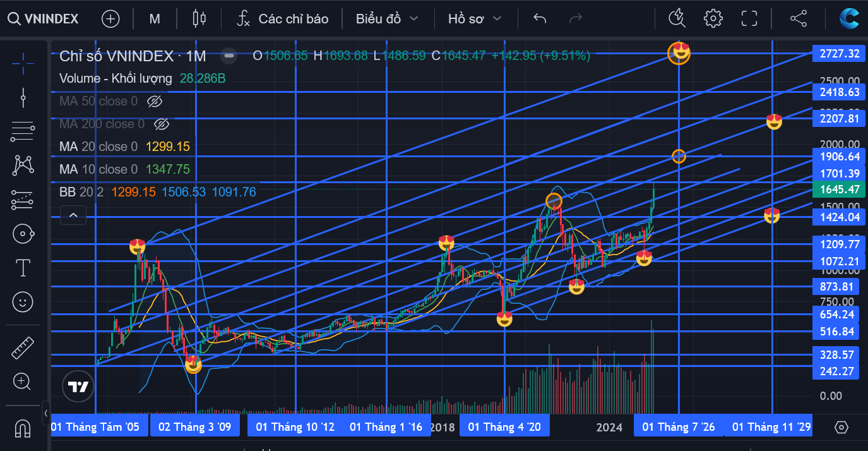Open the projection tools group
Viewport: 868px width, 451px height.
click(23, 200)
